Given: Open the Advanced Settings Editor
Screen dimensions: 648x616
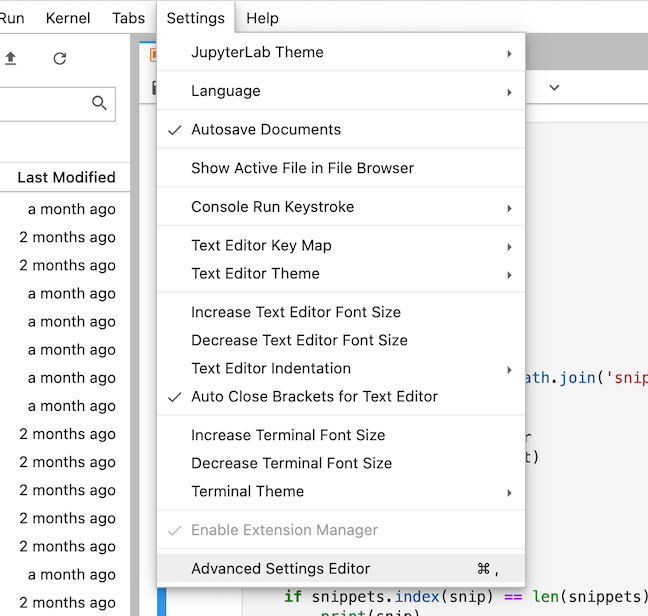Looking at the screenshot, I should click(x=341, y=569).
